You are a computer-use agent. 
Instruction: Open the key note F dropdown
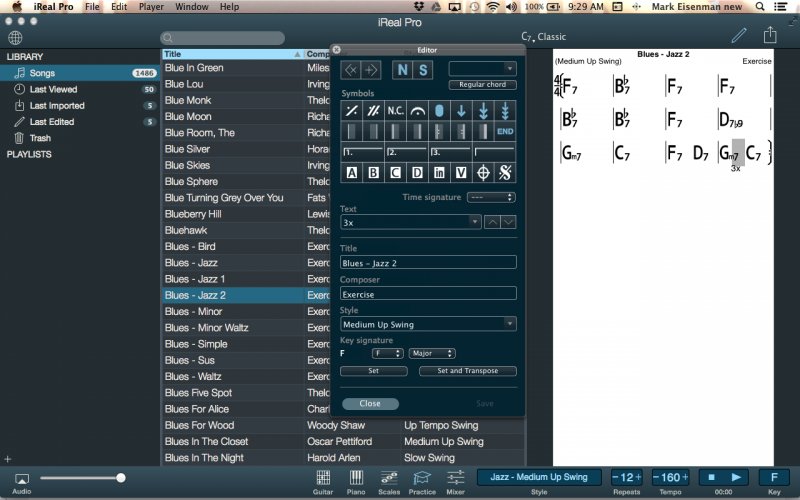[387, 353]
